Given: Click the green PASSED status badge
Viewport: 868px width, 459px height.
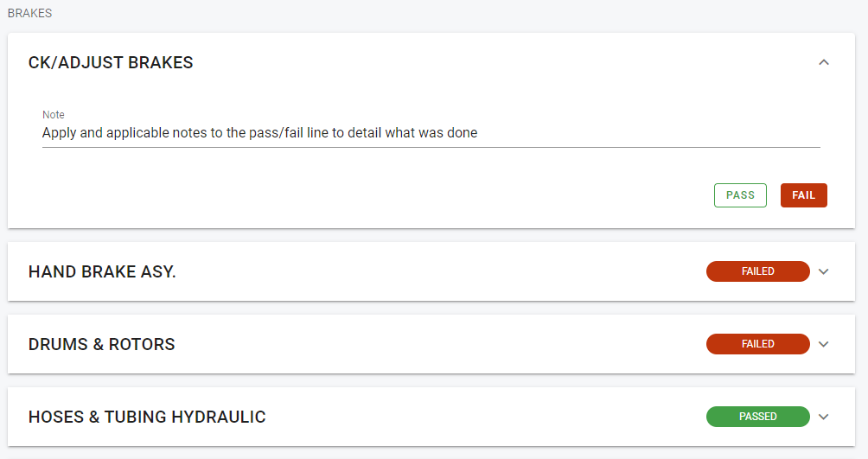Looking at the screenshot, I should tap(757, 417).
